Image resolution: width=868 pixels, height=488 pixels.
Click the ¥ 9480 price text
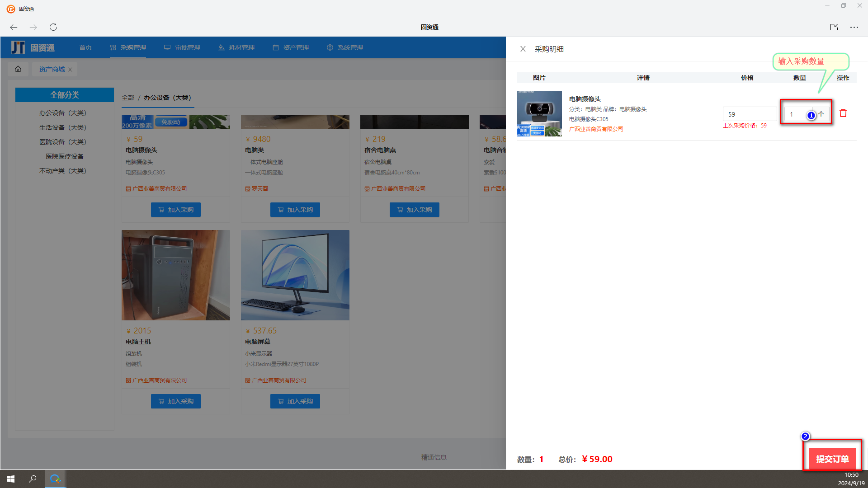[258, 139]
